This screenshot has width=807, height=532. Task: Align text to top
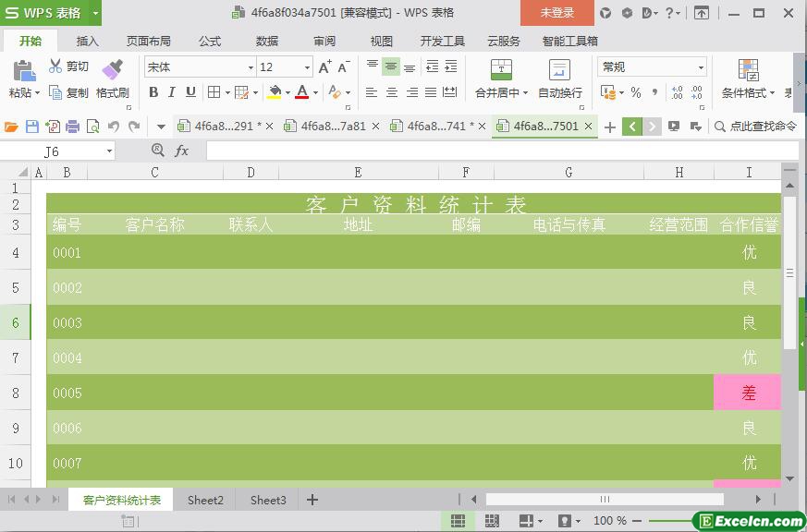[373, 66]
